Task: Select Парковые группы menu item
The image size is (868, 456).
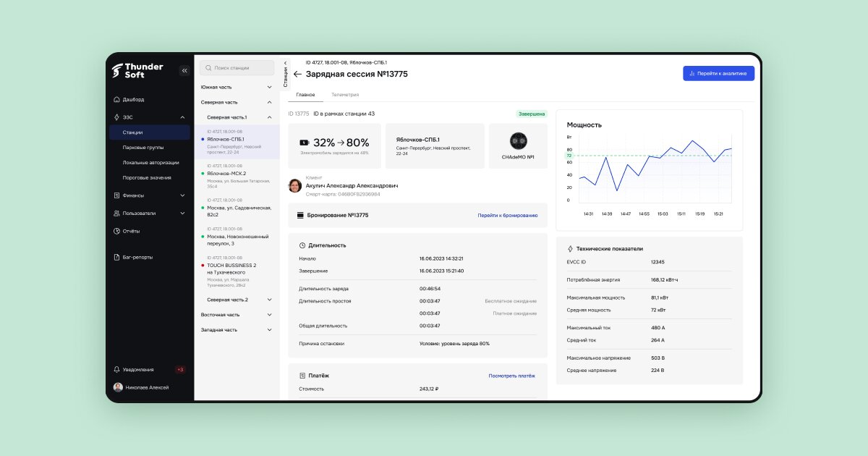Action: (x=143, y=147)
